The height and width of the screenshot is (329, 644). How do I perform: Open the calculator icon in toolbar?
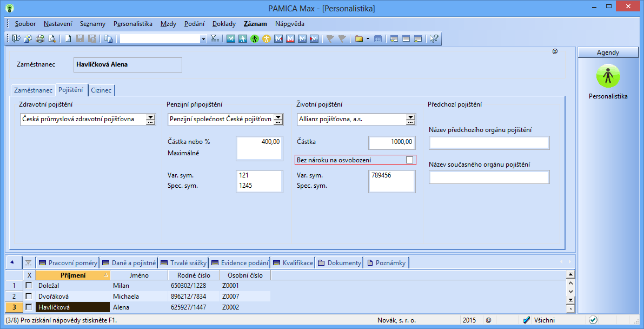point(379,38)
